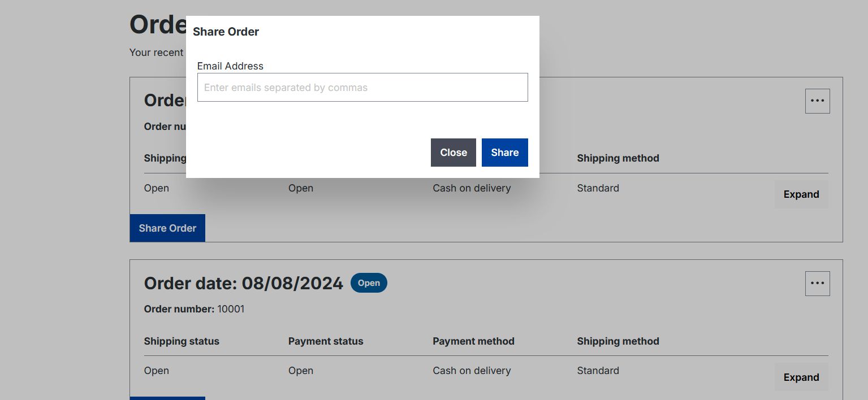Viewport: 868px width, 400px height.
Task: Expand the top order's details
Action: coord(801,194)
